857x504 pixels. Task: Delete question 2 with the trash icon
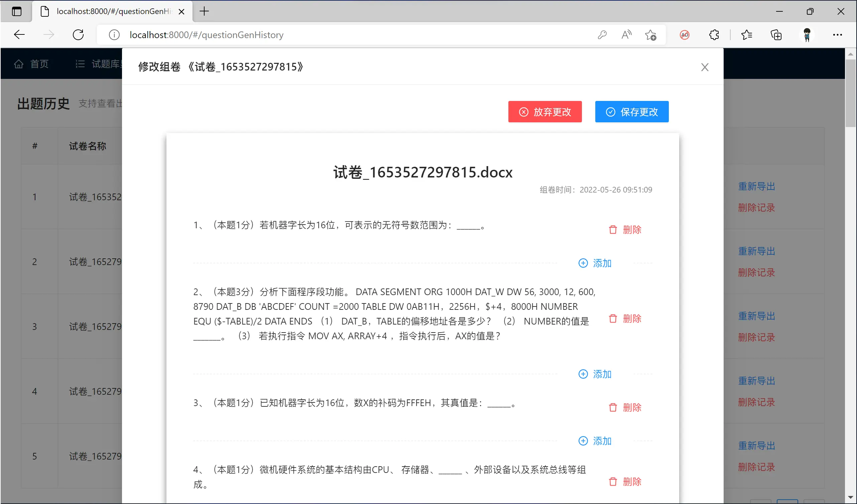(613, 319)
